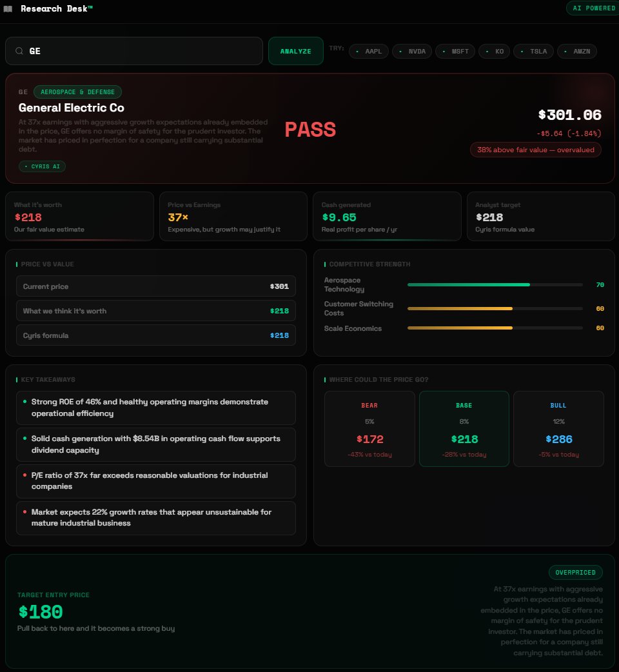Screen dimensions: 619x672
Task: Click the Scale Economics strength bar
Action: tap(495, 328)
